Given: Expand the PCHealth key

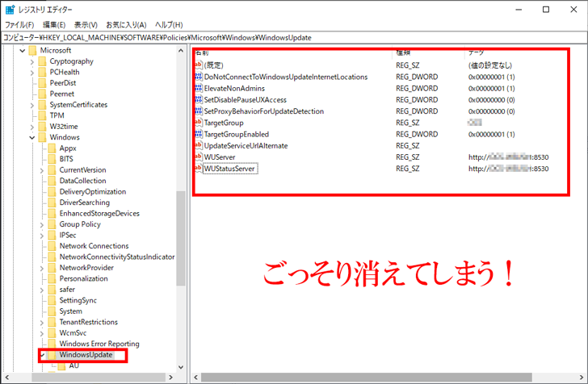Looking at the screenshot, I should click(32, 73).
